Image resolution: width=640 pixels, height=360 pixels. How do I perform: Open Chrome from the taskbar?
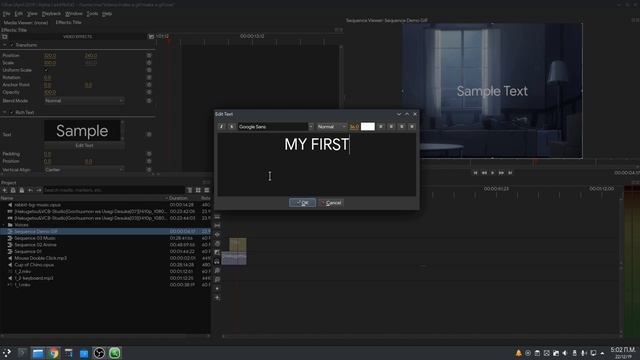pos(53,353)
